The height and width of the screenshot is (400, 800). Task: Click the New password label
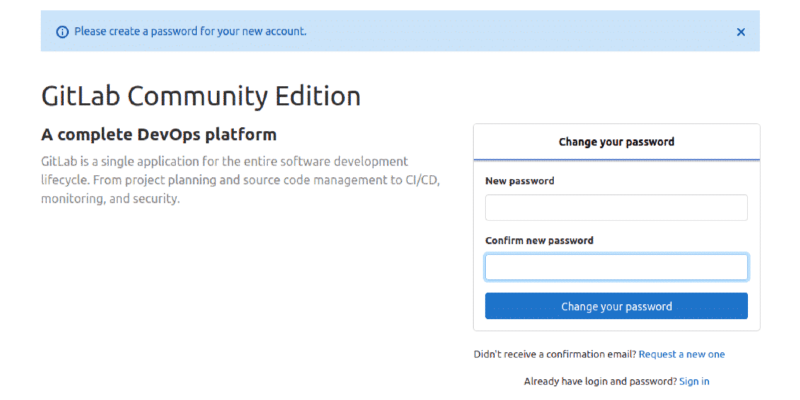tap(519, 181)
